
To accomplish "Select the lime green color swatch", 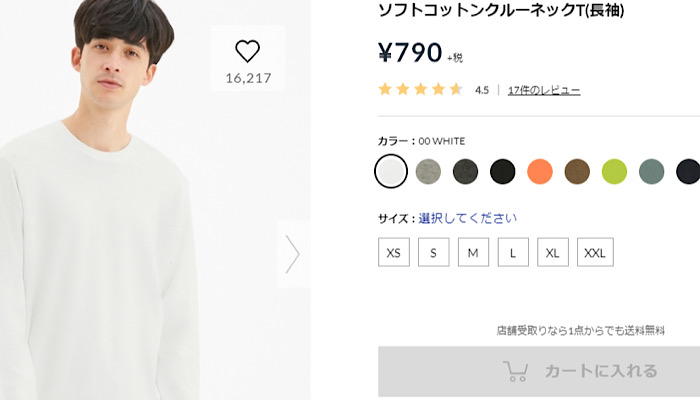I will [x=614, y=172].
